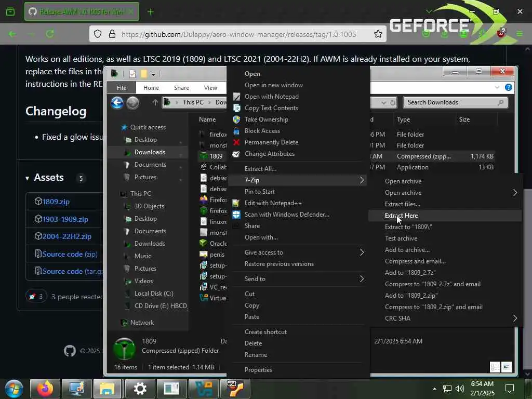The height and width of the screenshot is (399, 532).
Task: Open the address bar history dropdown
Action: tap(383, 102)
